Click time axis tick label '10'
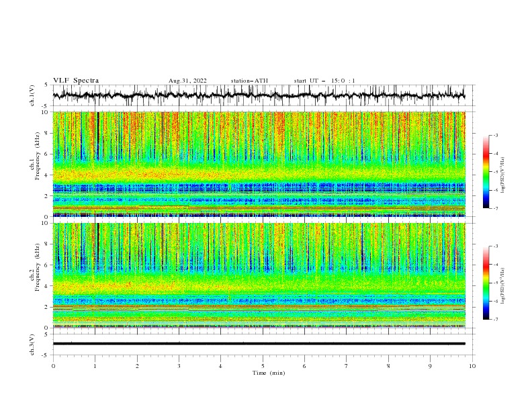The width and height of the screenshot is (532, 411). pyautogui.click(x=472, y=366)
